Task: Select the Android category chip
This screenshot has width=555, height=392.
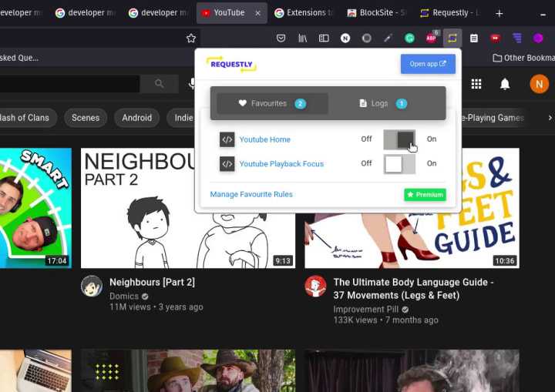Action: (137, 118)
